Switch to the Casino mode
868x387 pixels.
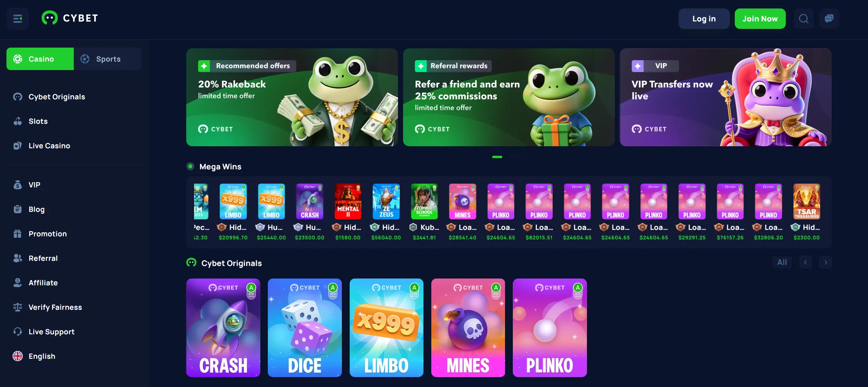pos(40,59)
